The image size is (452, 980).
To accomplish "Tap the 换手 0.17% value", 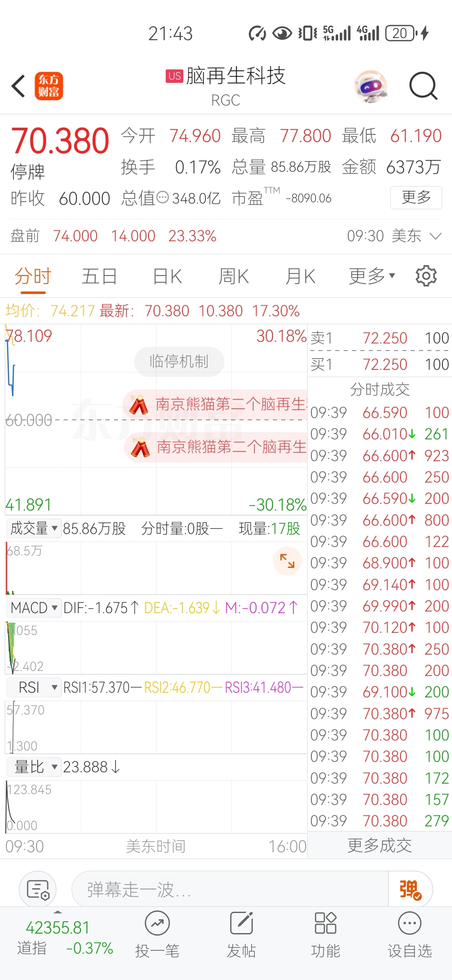I will [x=198, y=167].
